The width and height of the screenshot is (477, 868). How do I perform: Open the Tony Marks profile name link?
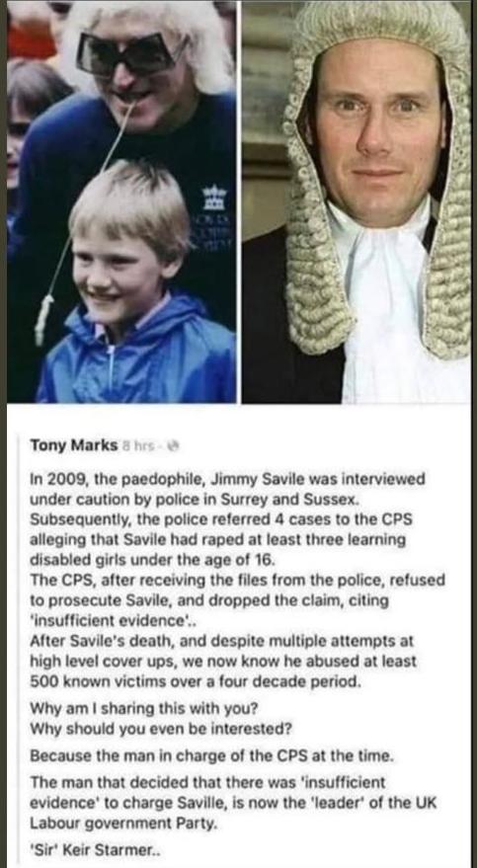[73, 444]
